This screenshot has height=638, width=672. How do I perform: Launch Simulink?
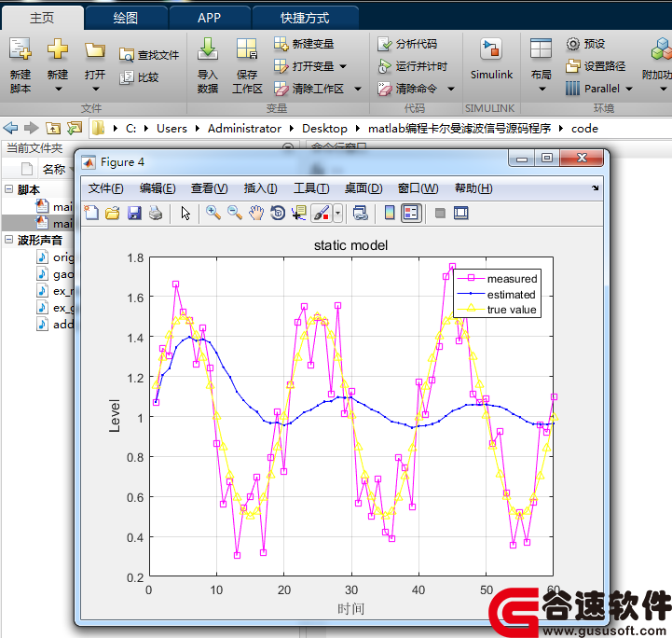[x=491, y=59]
